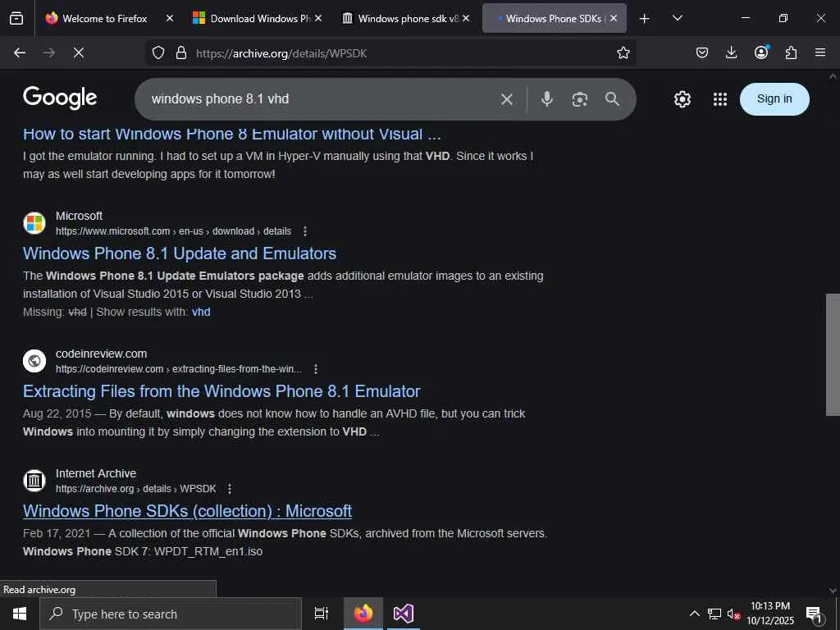Go to Google homepage via logo
840x630 pixels.
tap(60, 98)
